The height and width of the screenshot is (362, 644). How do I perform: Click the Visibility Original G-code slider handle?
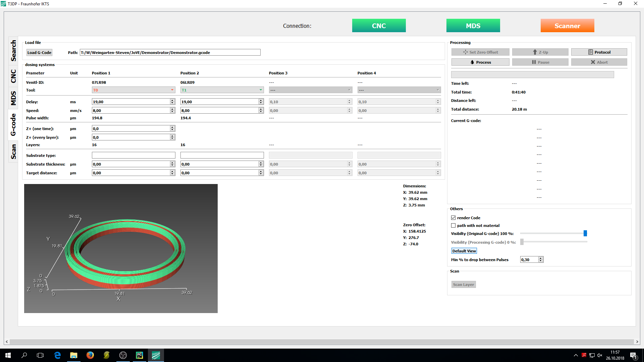click(585, 233)
